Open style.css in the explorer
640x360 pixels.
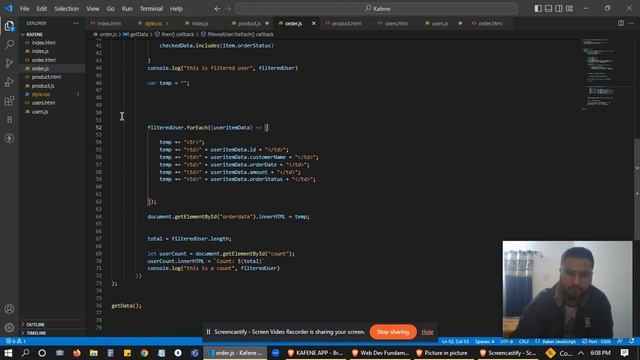[x=41, y=94]
